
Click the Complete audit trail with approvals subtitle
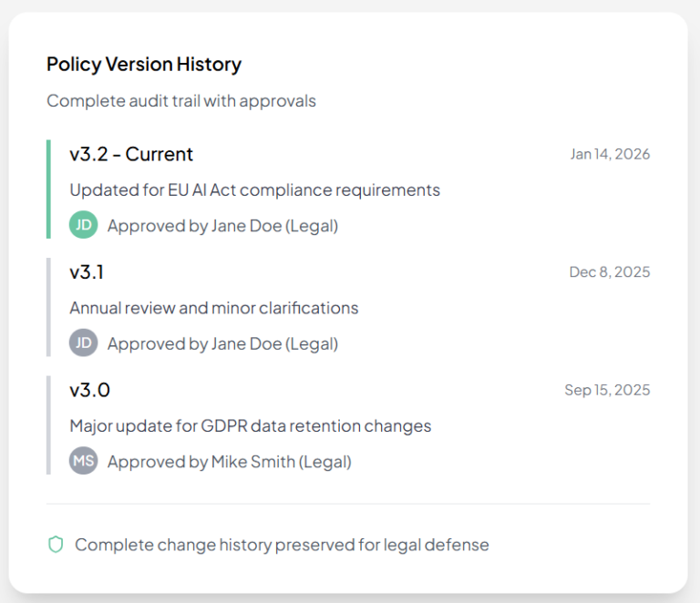181,100
